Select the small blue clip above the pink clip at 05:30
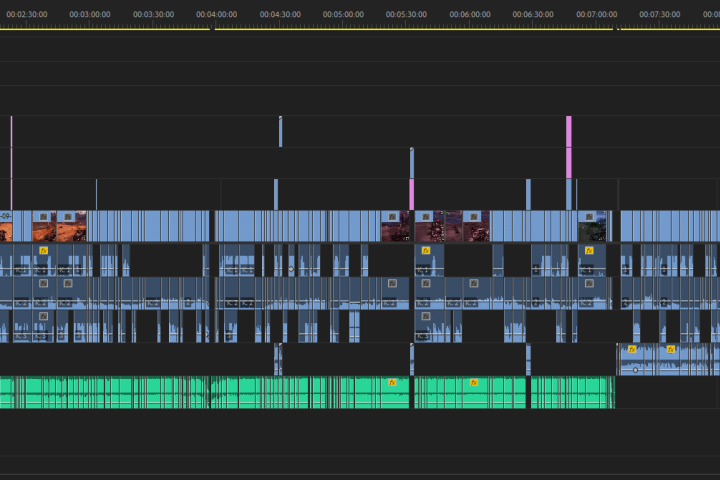This screenshot has width=720, height=480. point(412,163)
